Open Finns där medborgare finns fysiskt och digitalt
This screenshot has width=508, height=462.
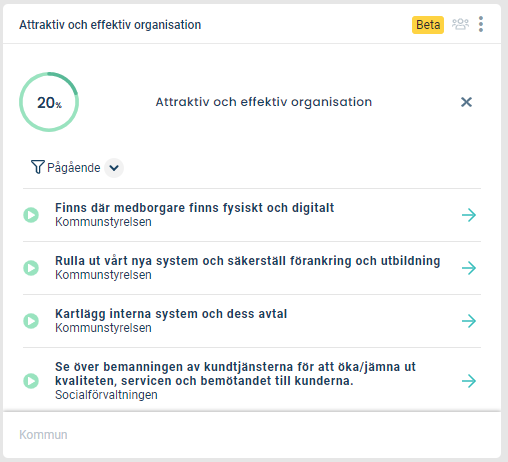coord(194,208)
